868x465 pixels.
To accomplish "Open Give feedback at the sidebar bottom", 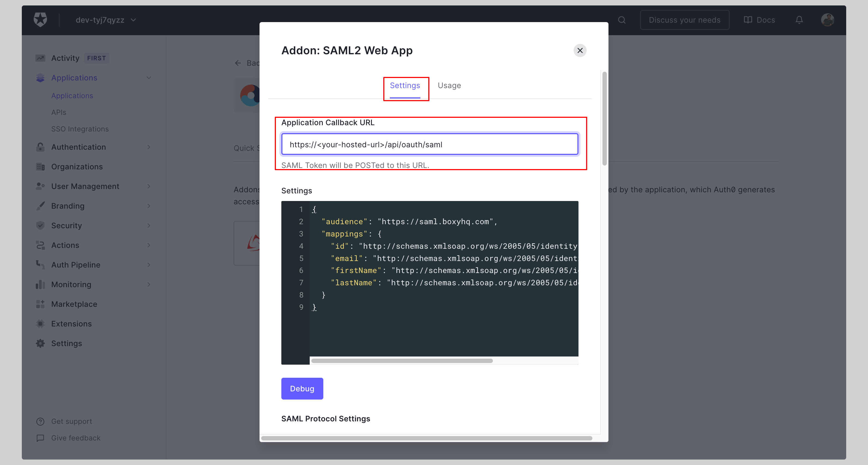I will pos(76,438).
